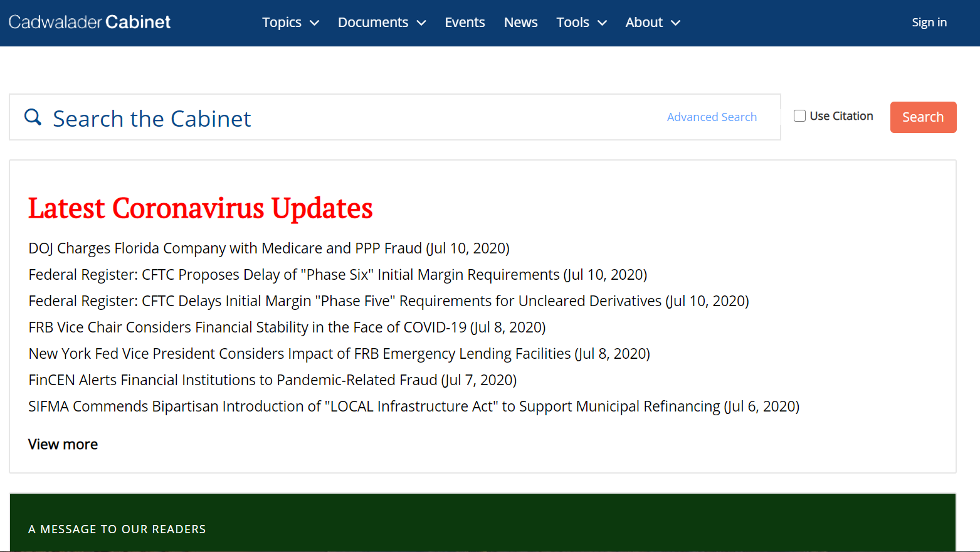Open SIFMA LOCAL Infrastructure Act article
The width and height of the screenshot is (980, 552).
(x=413, y=406)
